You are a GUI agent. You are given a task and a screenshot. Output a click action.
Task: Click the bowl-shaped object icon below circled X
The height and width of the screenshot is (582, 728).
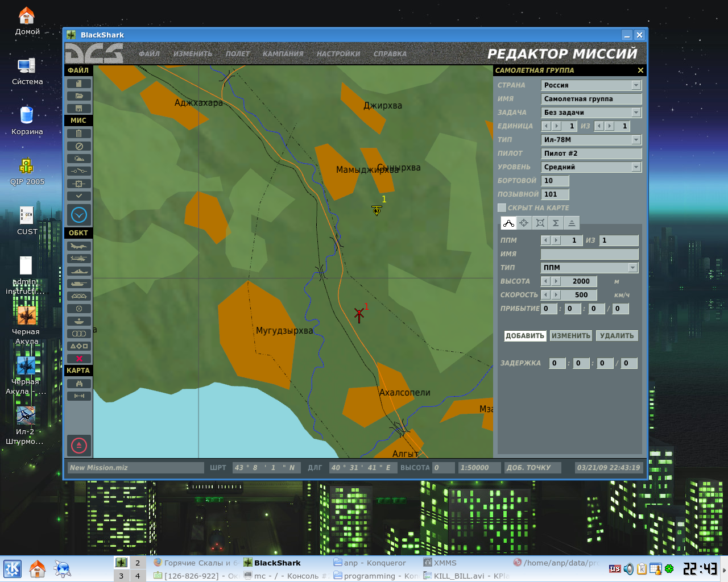tap(78, 321)
